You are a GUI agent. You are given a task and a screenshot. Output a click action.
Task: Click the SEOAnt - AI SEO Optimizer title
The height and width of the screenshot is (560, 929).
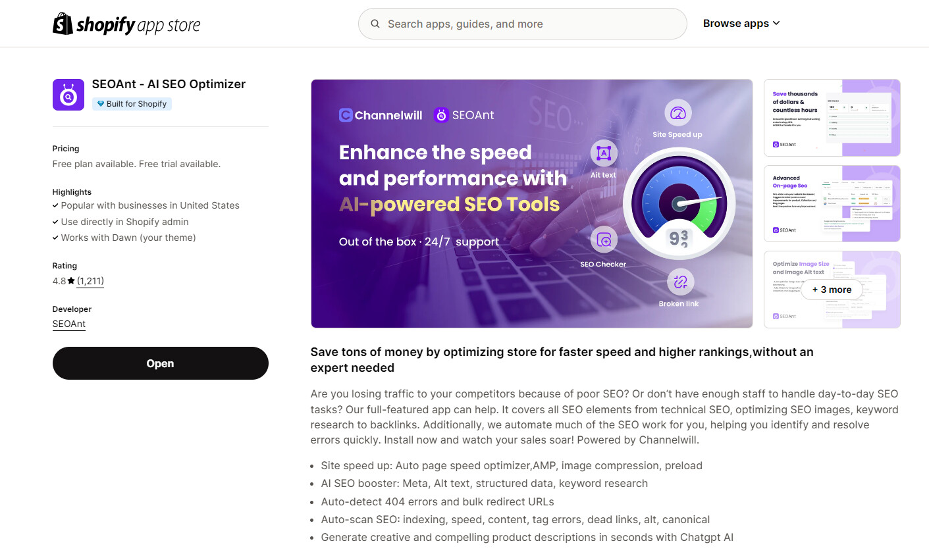click(x=169, y=84)
